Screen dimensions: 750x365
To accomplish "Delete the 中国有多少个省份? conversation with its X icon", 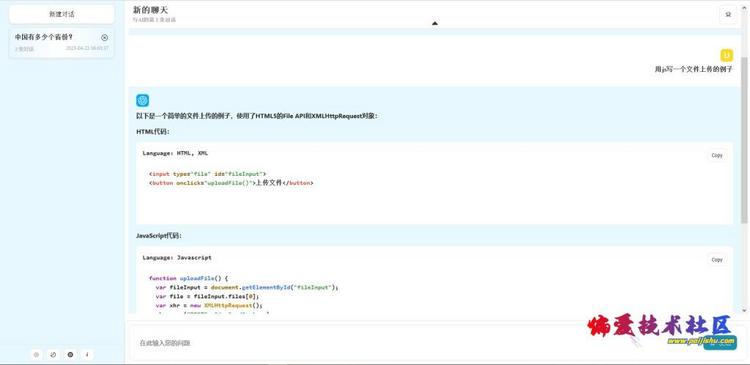I will click(x=105, y=38).
